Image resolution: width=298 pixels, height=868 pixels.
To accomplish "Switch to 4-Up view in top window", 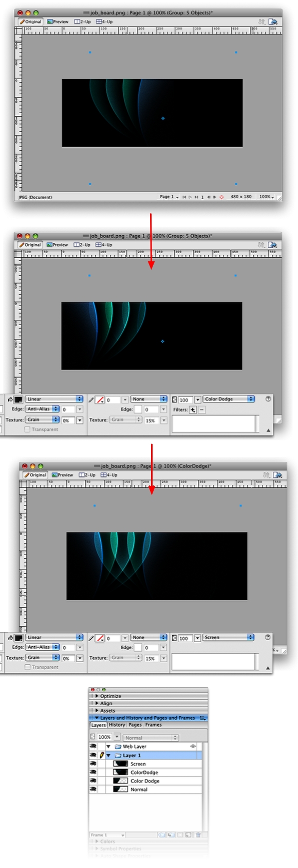I will click(x=104, y=22).
